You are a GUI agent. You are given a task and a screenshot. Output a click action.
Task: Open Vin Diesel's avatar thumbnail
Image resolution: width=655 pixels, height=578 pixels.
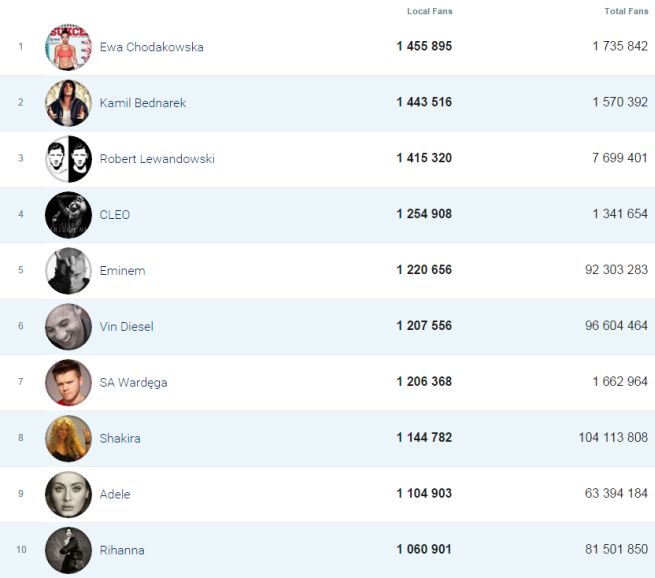[x=68, y=327]
